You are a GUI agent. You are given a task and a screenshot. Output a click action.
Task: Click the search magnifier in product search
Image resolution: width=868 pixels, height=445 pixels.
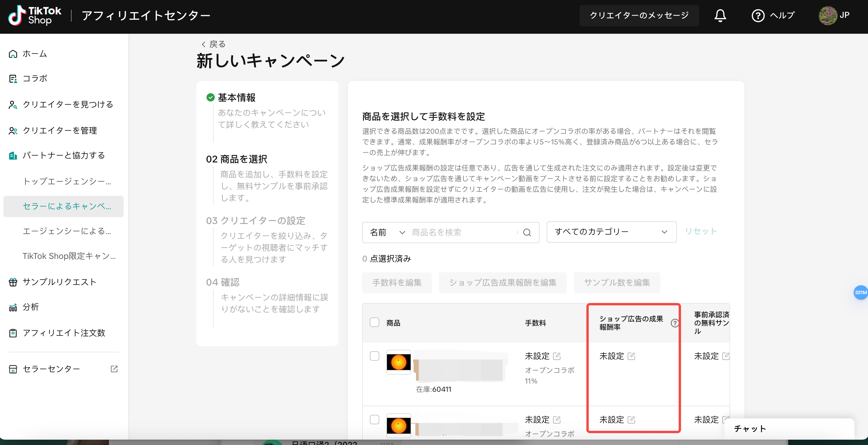[x=527, y=232]
